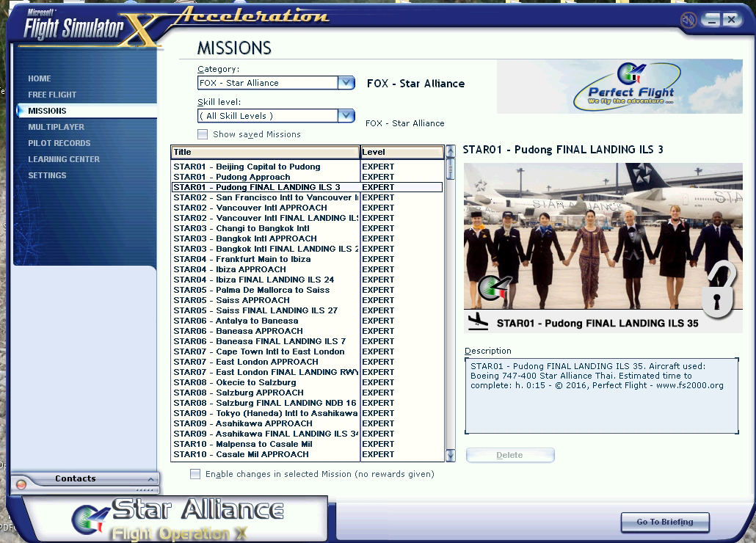The image size is (756, 543).
Task: Open FREE FLIGHT from the side menu
Action: click(52, 95)
